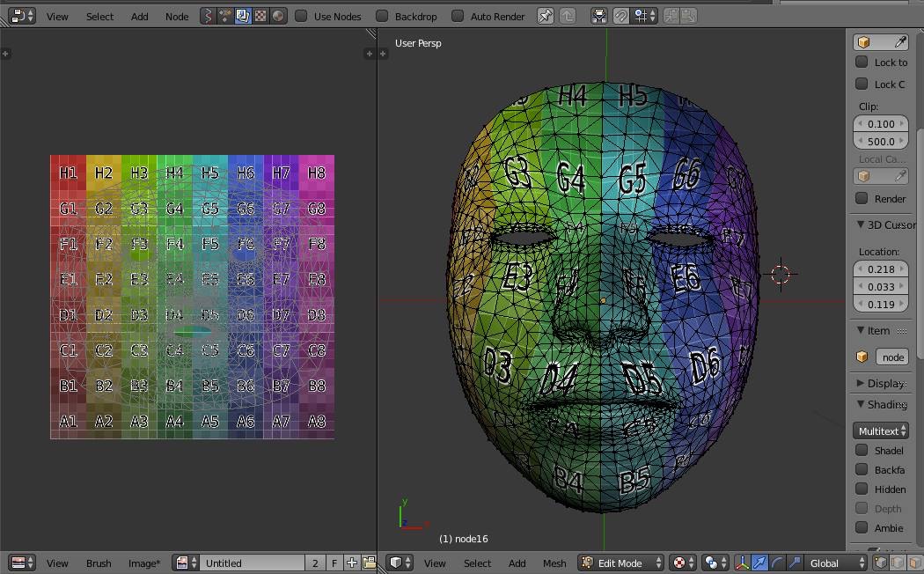
Task: Click the item name field showing node
Action: (892, 357)
